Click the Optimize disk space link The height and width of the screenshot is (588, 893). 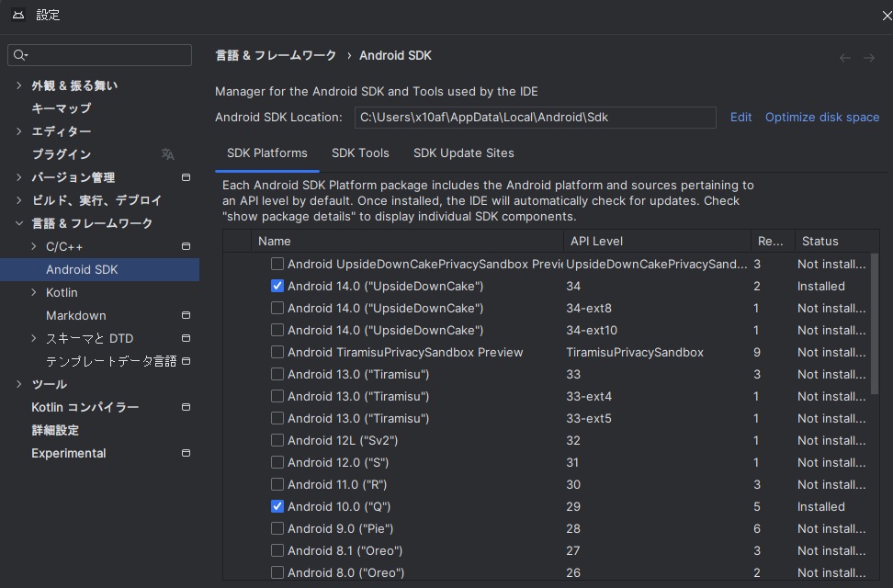click(x=821, y=117)
